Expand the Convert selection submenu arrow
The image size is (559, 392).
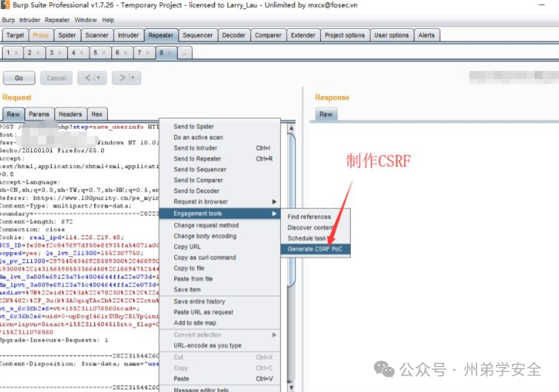click(274, 334)
